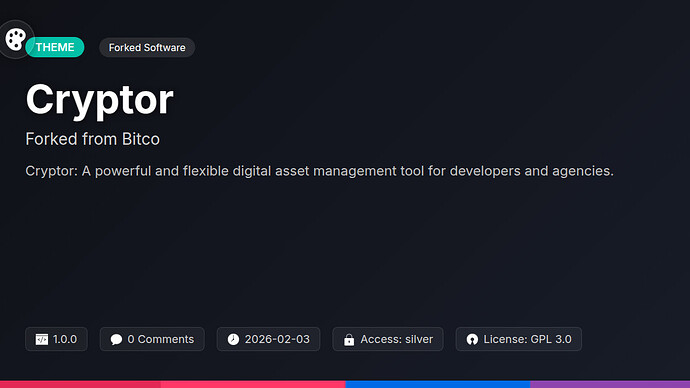Click the clock icon beside the date
The image size is (690, 388).
[233, 339]
